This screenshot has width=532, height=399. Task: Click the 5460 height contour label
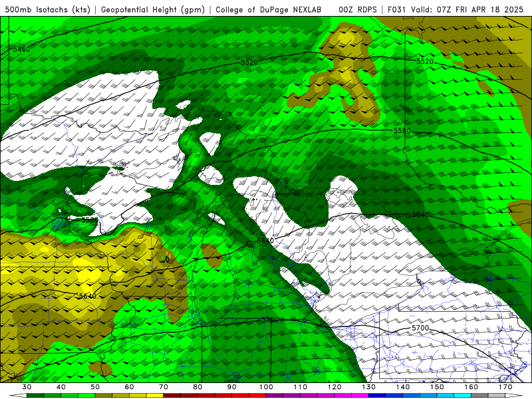click(x=21, y=49)
